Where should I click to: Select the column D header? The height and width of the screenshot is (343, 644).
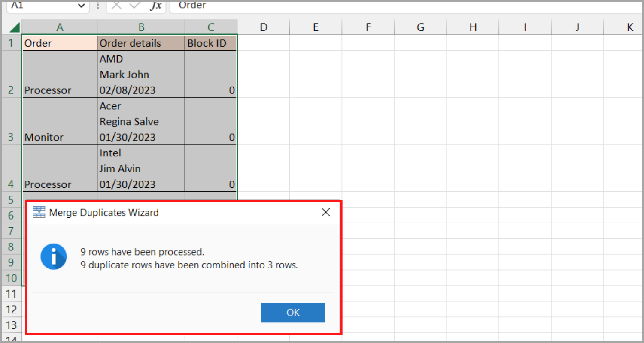[264, 27]
